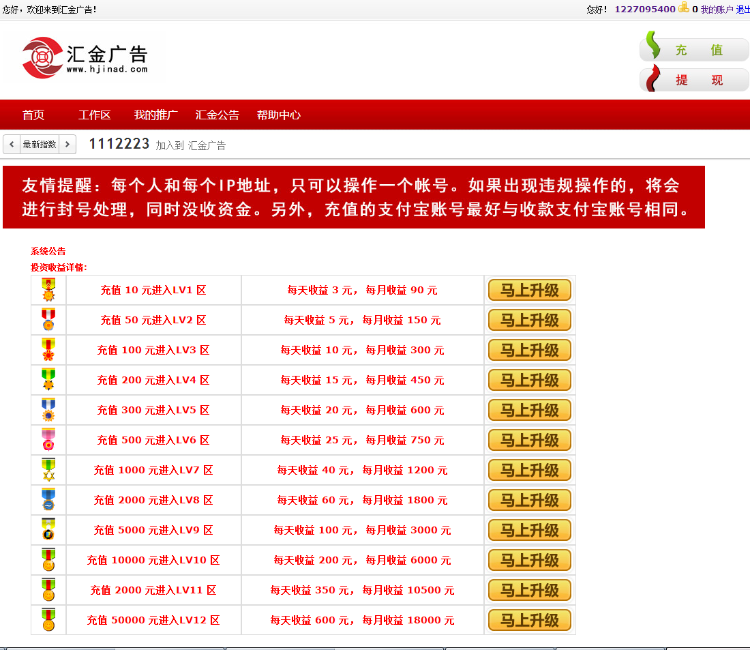Click 马上升级 for the LV11 row

(529, 590)
